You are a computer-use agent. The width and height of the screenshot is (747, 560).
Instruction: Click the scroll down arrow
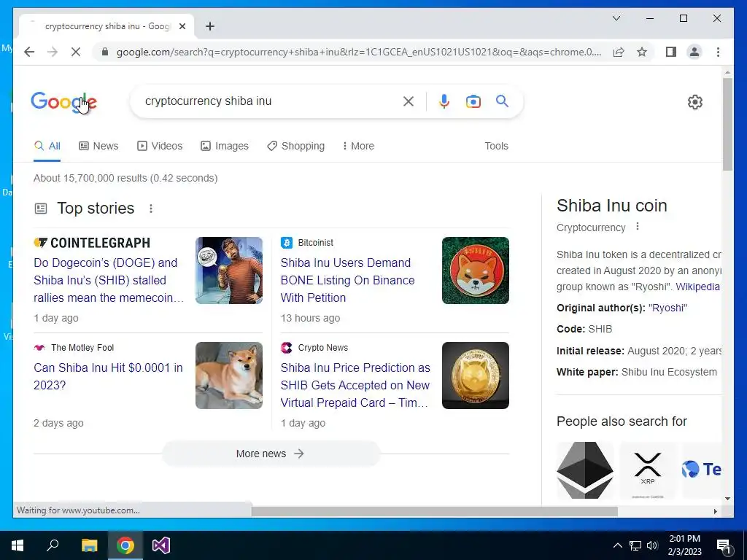[727, 499]
